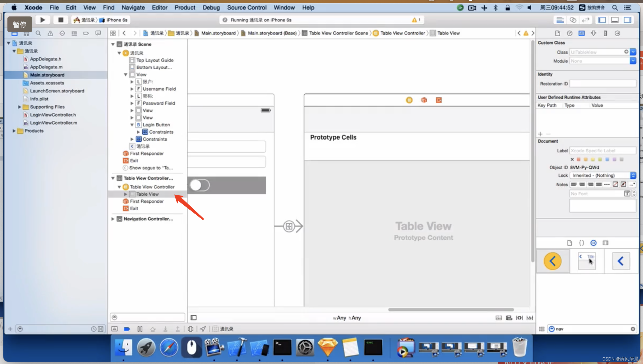Toggle the switch on the canvas
Image resolution: width=643 pixels, height=364 pixels.
[200, 185]
